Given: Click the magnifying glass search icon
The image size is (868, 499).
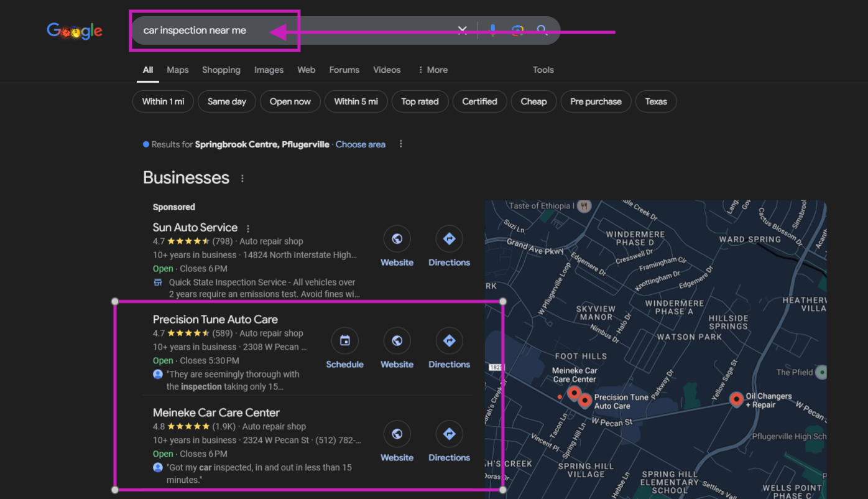Looking at the screenshot, I should pos(542,30).
